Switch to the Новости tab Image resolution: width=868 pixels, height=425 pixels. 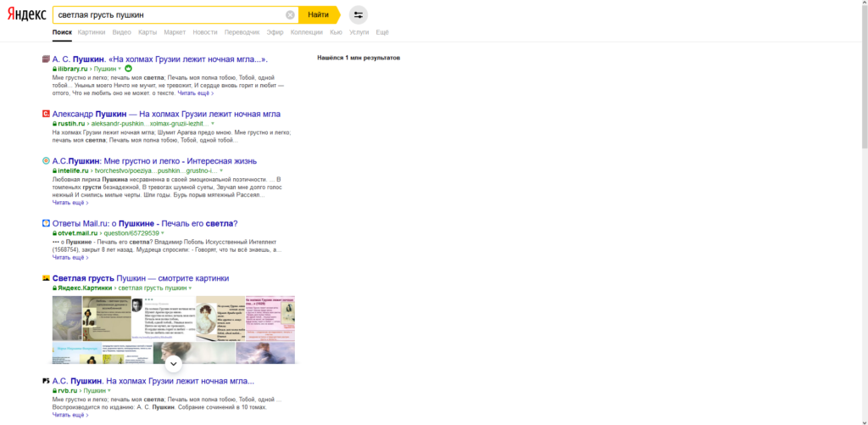[x=205, y=32]
